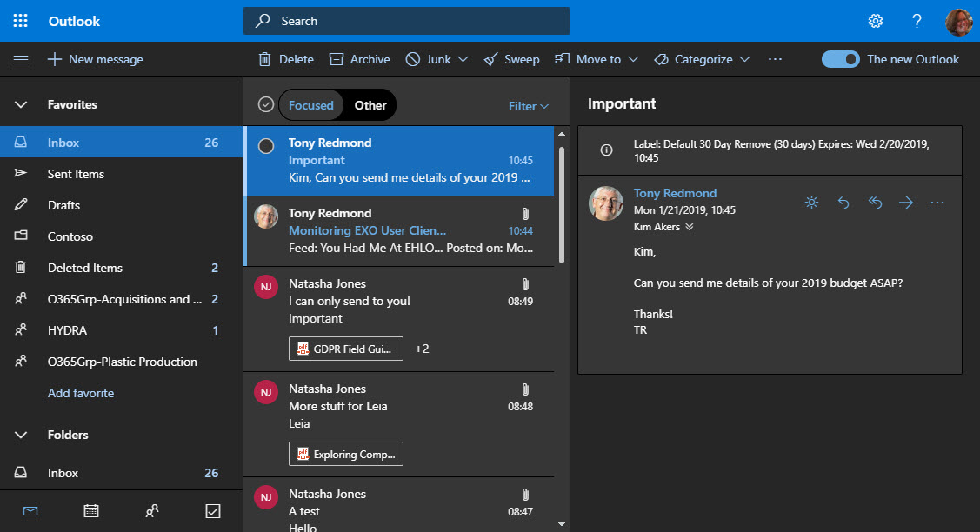Click scroll down arrow of message list

tap(561, 524)
